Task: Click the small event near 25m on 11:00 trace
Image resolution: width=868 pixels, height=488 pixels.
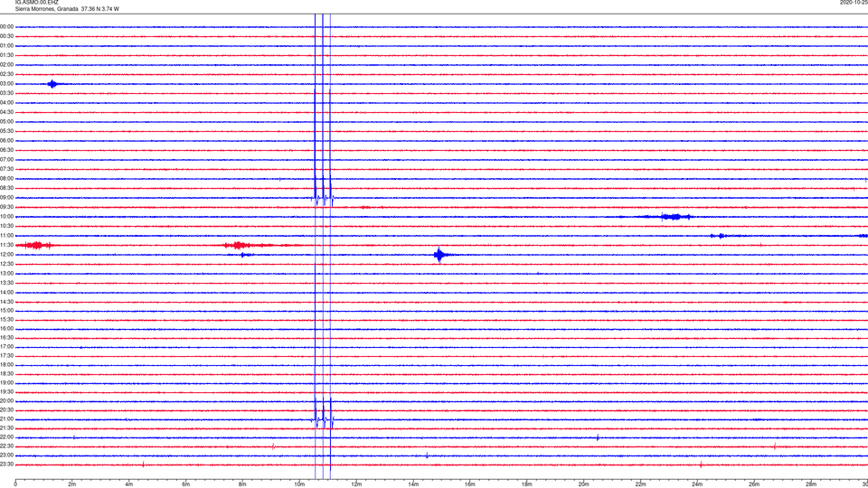Action: [x=719, y=236]
